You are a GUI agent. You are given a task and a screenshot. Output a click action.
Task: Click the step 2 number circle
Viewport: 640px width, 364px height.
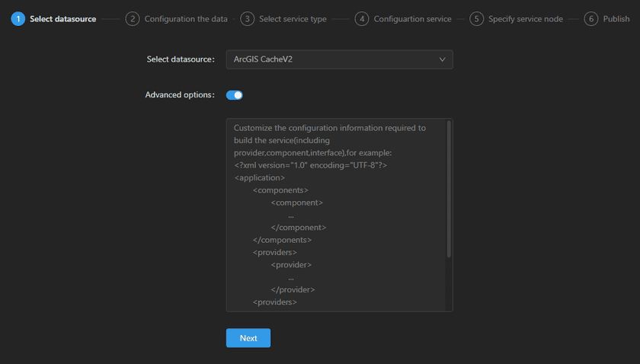tap(133, 19)
